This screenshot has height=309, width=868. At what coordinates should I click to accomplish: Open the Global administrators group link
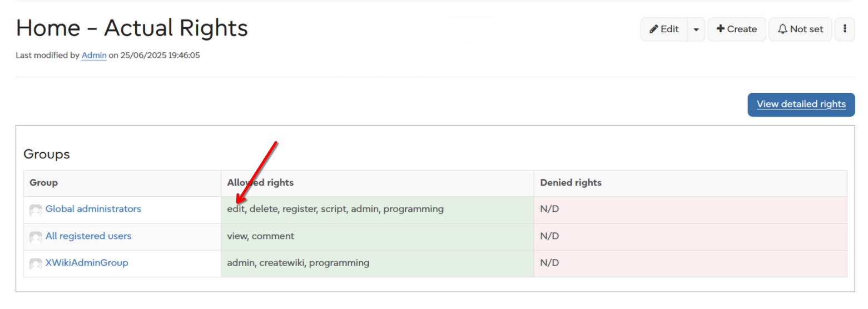(93, 209)
